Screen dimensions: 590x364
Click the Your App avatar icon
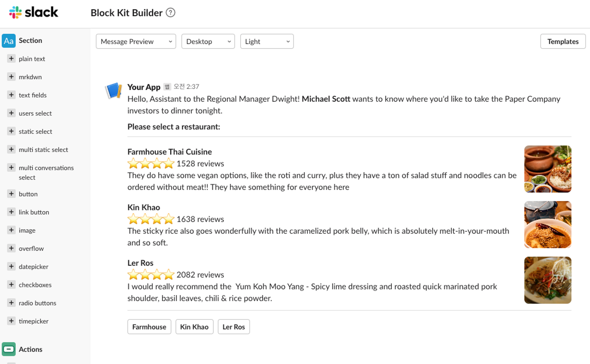(x=114, y=90)
